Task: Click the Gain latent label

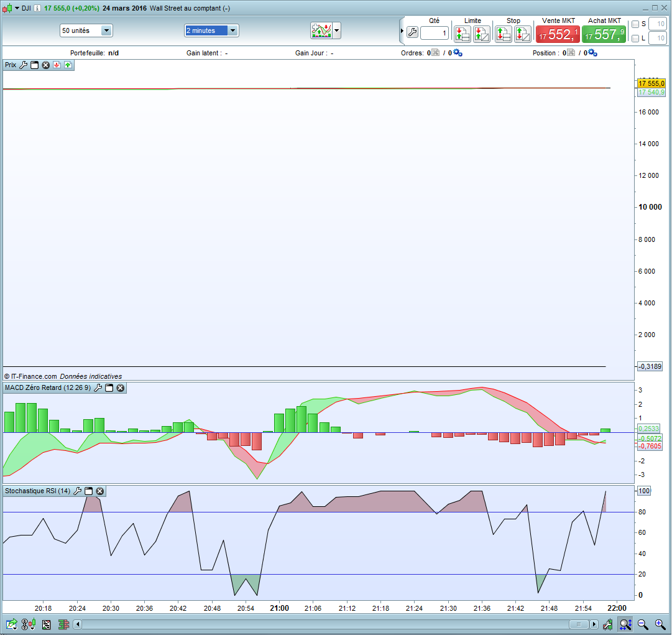Action: pyautogui.click(x=204, y=53)
